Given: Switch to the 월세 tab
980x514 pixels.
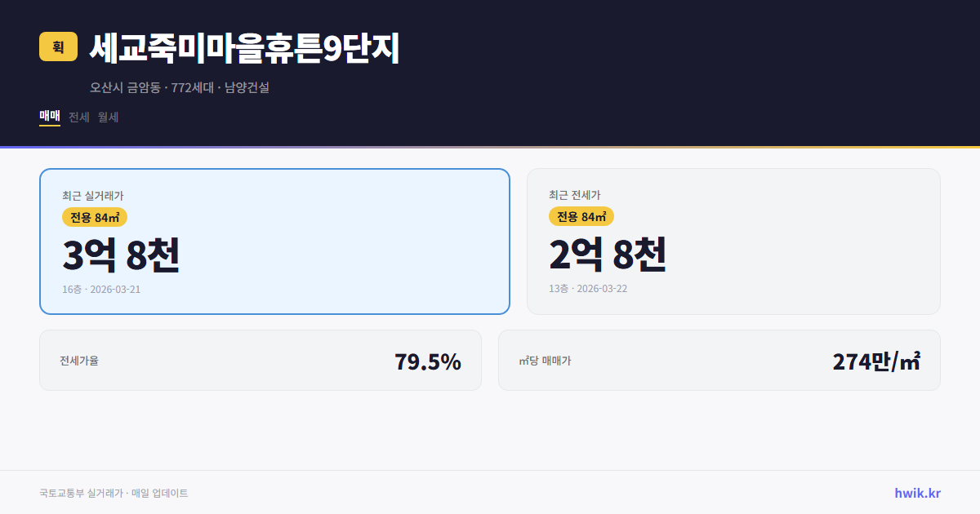Looking at the screenshot, I should [x=107, y=117].
